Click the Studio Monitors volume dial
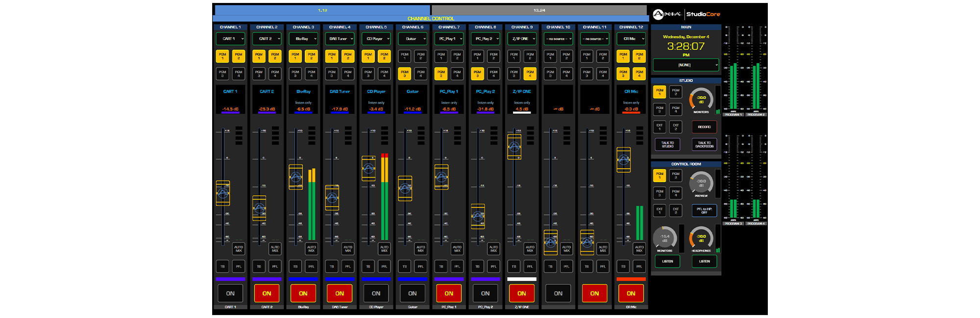 coord(701,99)
